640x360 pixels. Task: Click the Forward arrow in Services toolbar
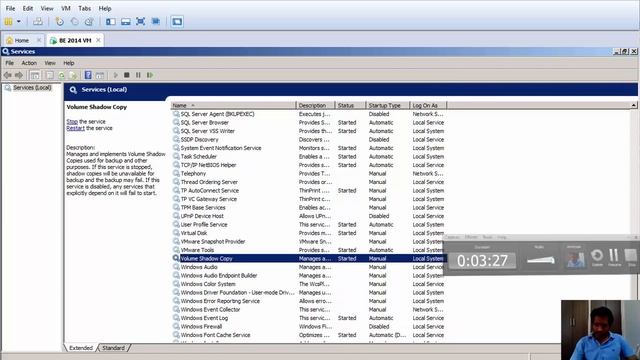click(x=19, y=75)
